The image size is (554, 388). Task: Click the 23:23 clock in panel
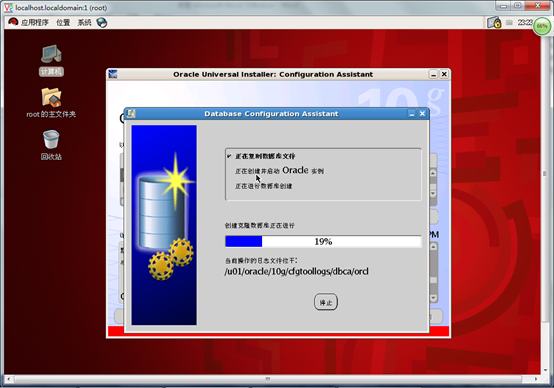525,23
